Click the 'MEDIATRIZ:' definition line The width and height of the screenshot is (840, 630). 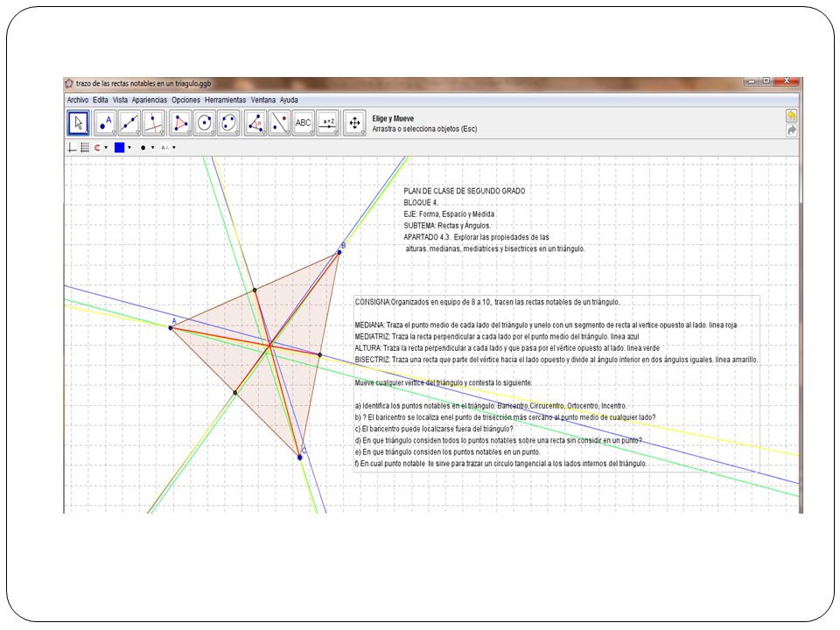[x=497, y=336]
